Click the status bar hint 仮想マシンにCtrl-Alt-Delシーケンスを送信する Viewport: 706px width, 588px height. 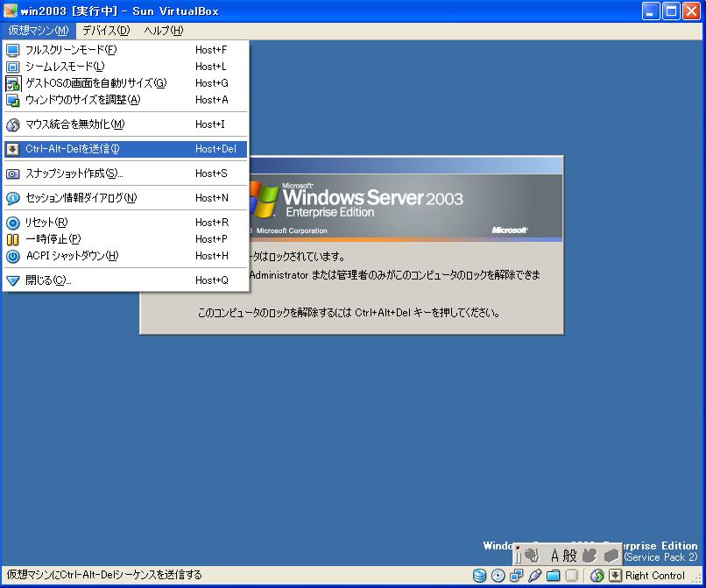click(x=104, y=575)
